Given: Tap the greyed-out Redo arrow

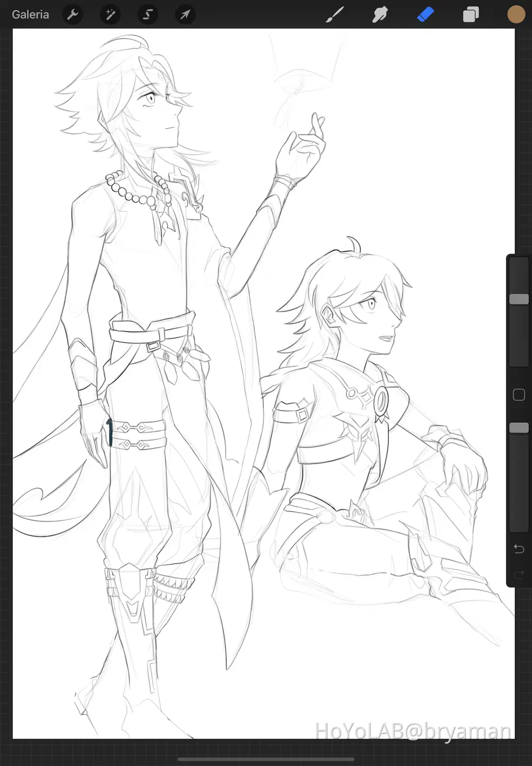Looking at the screenshot, I should point(519,574).
